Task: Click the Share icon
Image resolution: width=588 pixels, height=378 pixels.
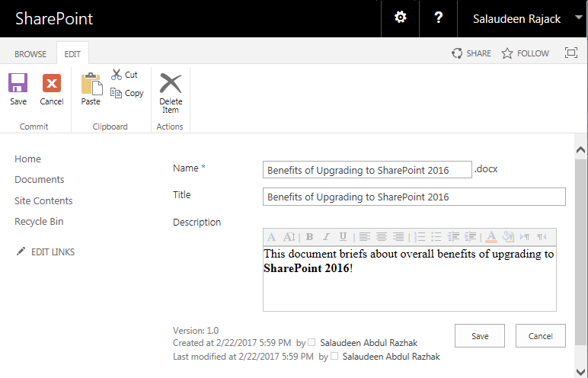Action: pos(457,53)
